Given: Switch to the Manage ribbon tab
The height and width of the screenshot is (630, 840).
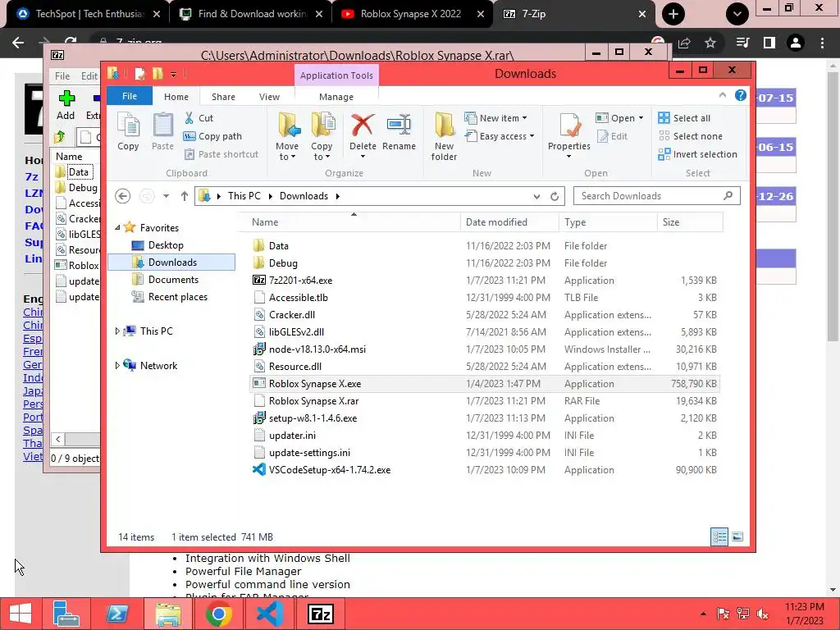Looking at the screenshot, I should (336, 97).
